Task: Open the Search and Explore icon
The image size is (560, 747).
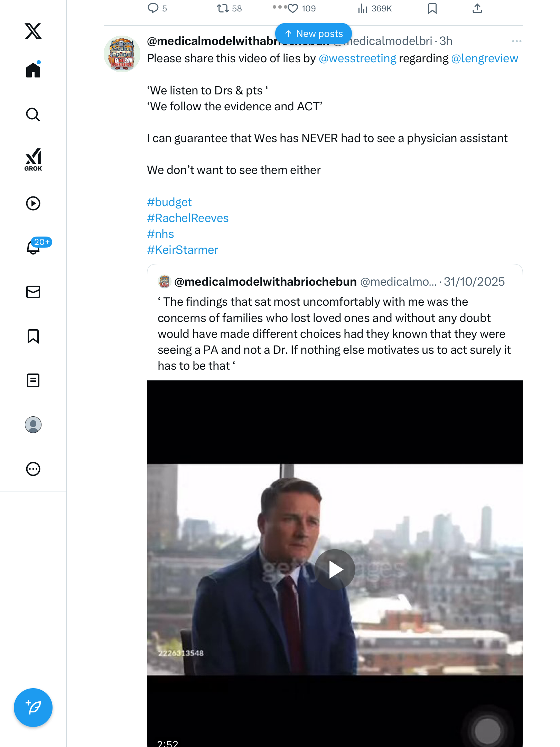Action: 33,115
